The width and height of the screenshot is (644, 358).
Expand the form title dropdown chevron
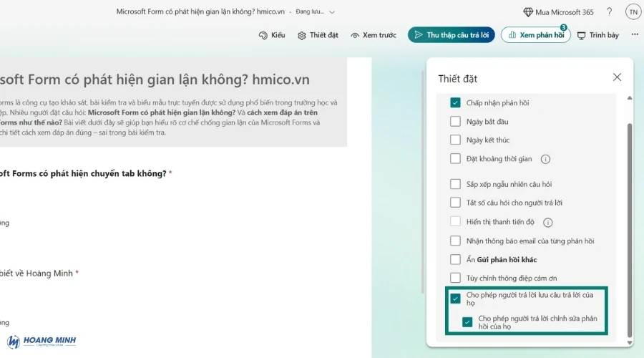[x=332, y=12]
